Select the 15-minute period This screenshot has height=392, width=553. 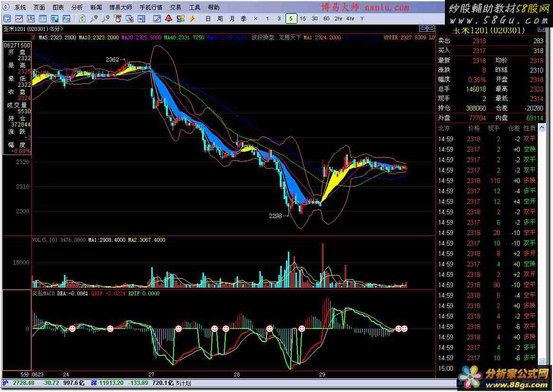303,18
